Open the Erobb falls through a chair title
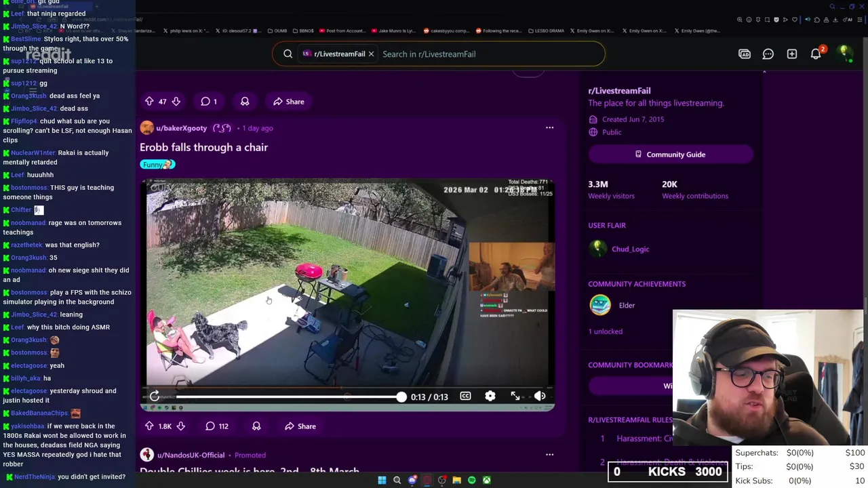868x488 pixels. coord(203,147)
